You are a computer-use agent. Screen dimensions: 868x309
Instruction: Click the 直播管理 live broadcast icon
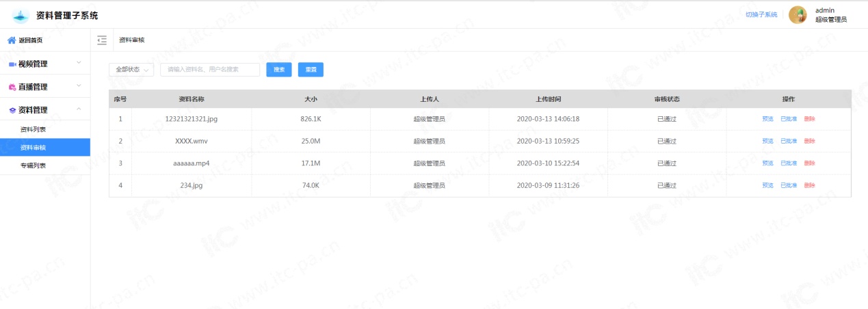tap(12, 87)
